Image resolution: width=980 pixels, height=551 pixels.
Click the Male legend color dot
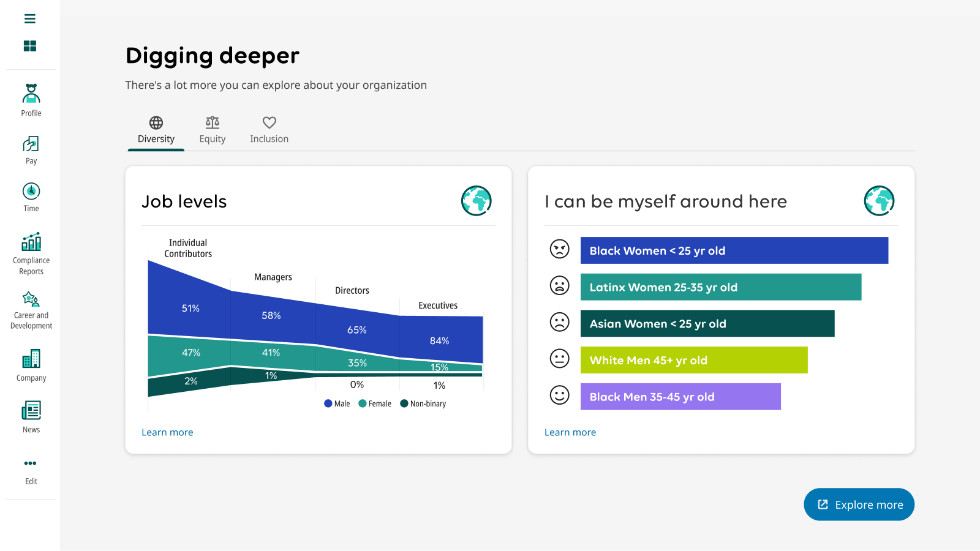(328, 403)
